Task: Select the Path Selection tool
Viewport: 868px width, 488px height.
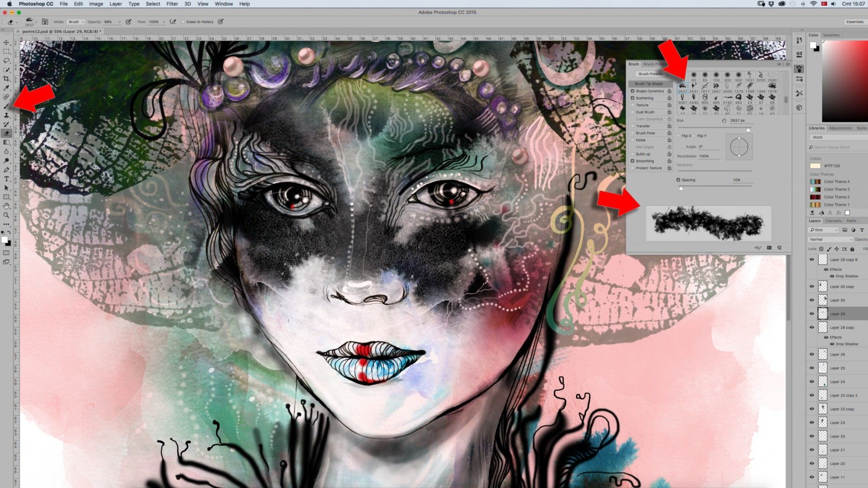Action: coord(6,188)
